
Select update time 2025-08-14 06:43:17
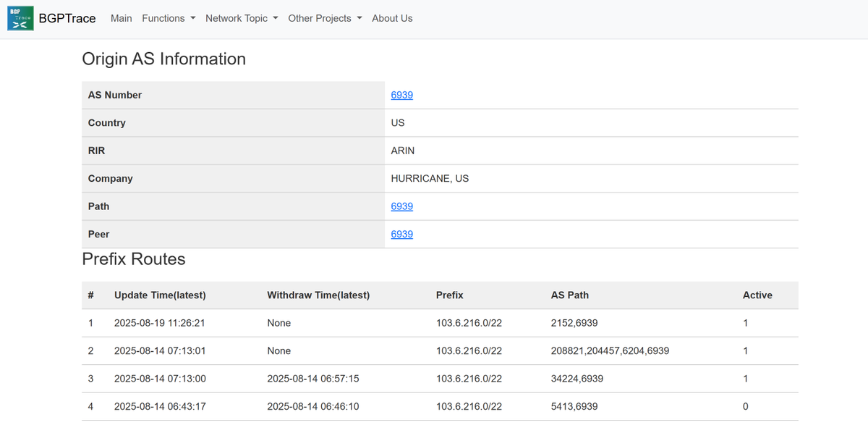click(x=160, y=406)
